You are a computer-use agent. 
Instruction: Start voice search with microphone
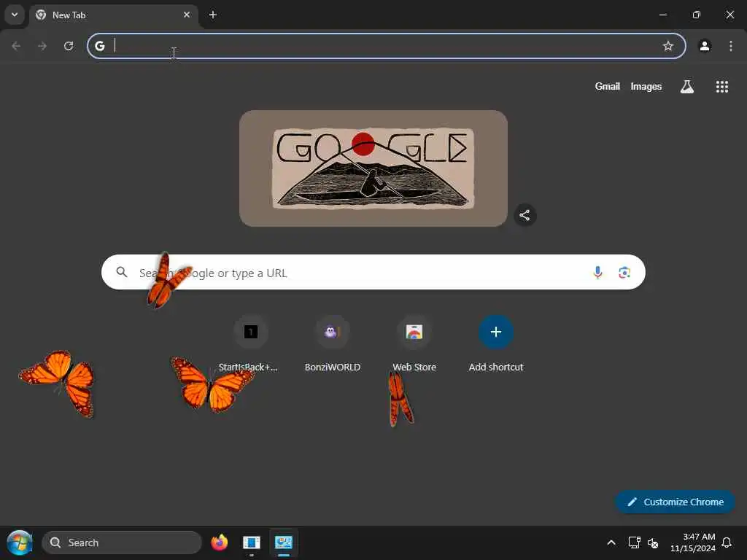[597, 272]
